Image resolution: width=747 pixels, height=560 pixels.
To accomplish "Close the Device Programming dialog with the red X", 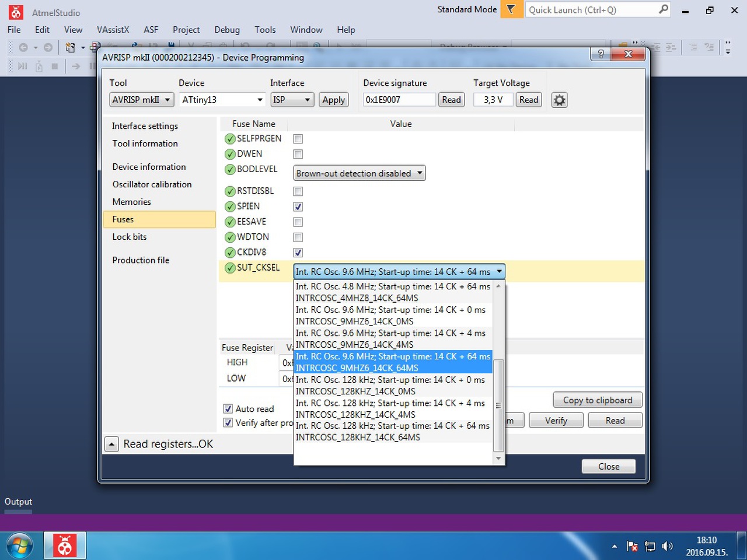I will point(628,54).
